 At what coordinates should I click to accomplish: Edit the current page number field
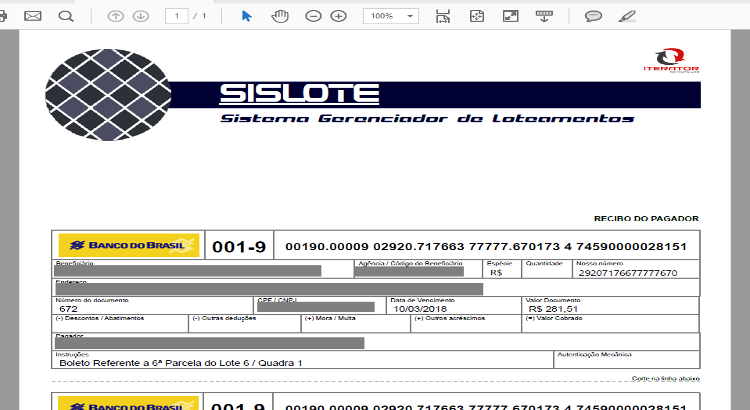tap(176, 16)
